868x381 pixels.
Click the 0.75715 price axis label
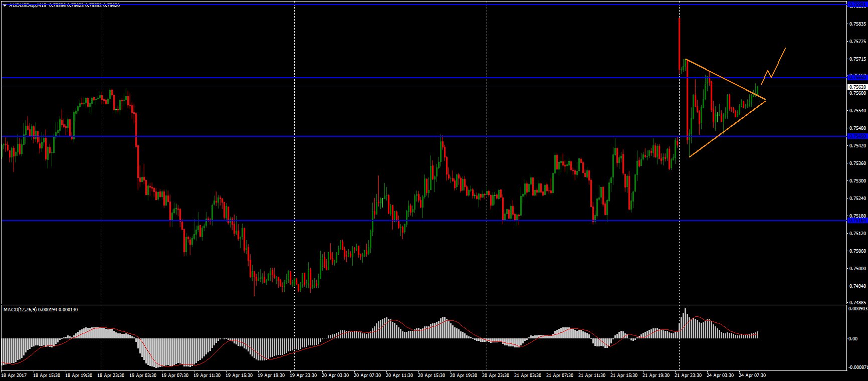tap(858, 59)
